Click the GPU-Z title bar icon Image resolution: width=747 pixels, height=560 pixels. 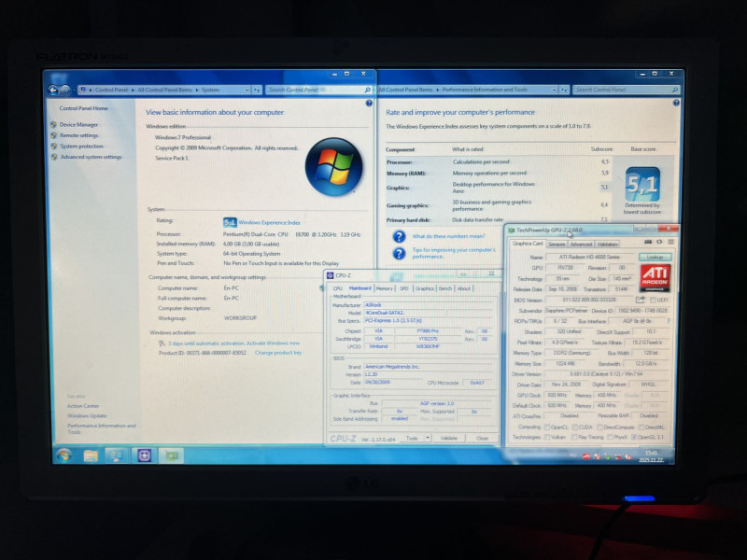(x=511, y=231)
